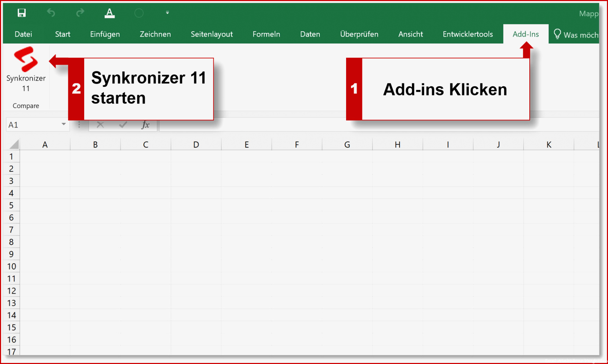
Task: Select column K header
Action: coord(549,145)
